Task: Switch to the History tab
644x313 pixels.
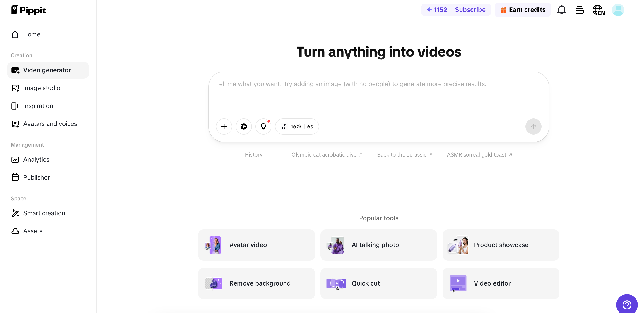Action: [253, 154]
